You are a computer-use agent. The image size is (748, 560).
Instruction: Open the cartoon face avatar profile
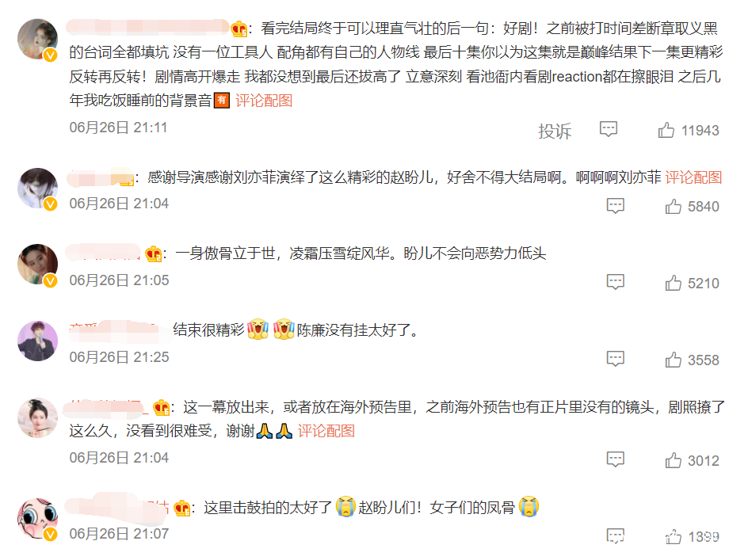tap(37, 519)
